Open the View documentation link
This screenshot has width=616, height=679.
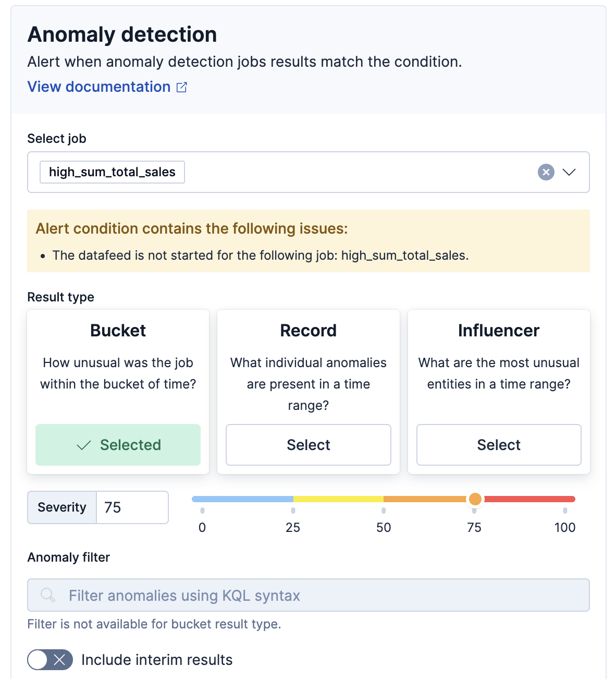pyautogui.click(x=99, y=87)
